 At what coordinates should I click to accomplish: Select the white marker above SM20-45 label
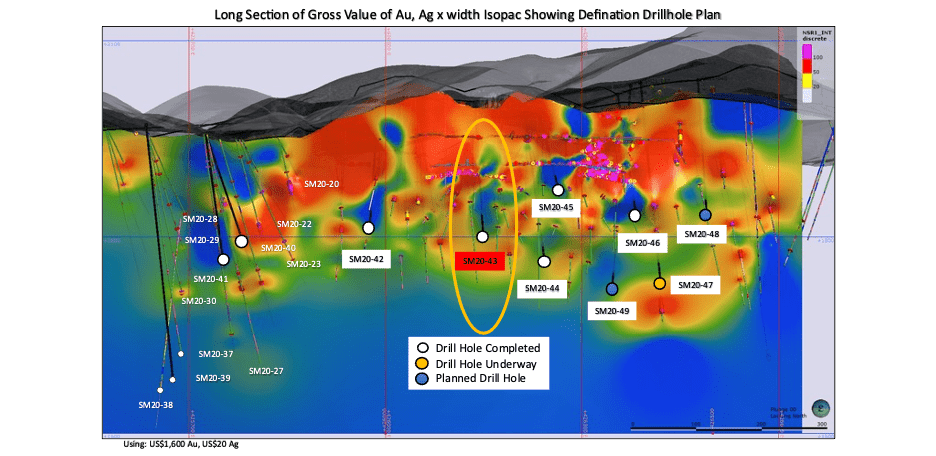[x=558, y=190]
